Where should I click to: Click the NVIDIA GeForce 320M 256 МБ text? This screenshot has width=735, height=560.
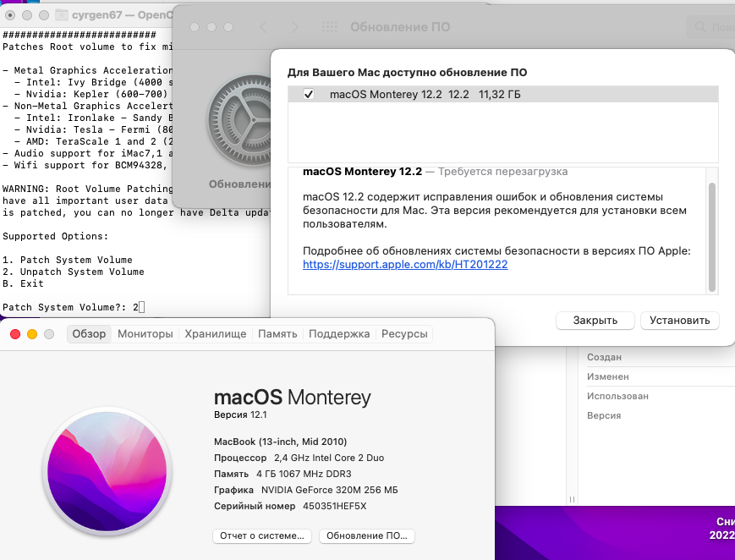click(x=330, y=490)
